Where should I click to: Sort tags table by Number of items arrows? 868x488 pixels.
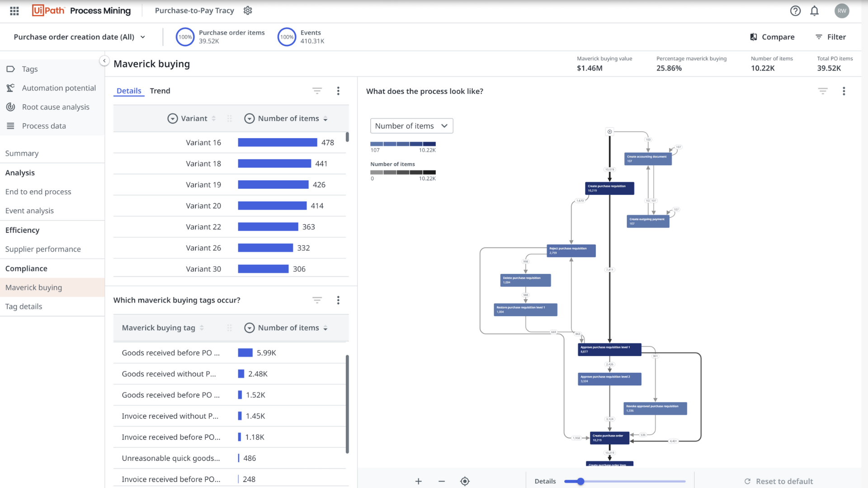click(x=325, y=328)
